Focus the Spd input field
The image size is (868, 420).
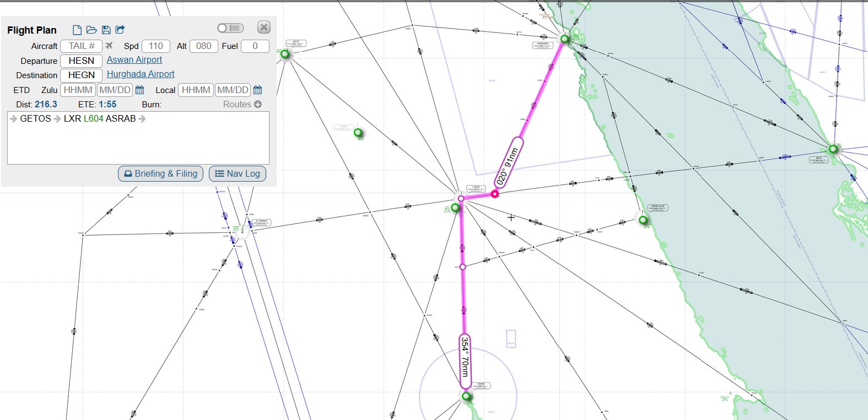coord(156,46)
